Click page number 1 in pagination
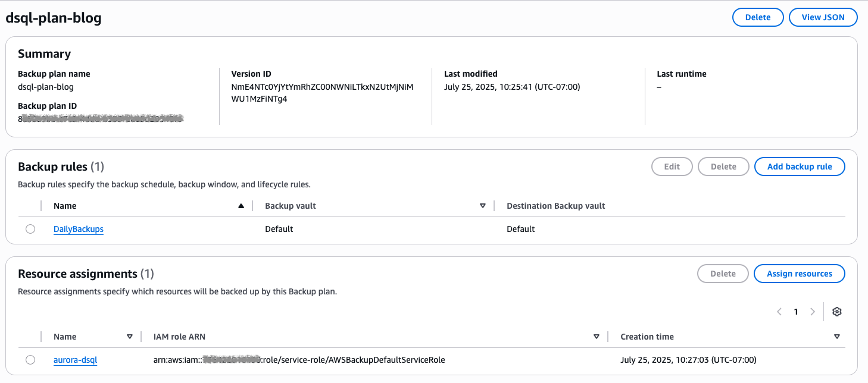Image resolution: width=868 pixels, height=383 pixels. [796, 311]
